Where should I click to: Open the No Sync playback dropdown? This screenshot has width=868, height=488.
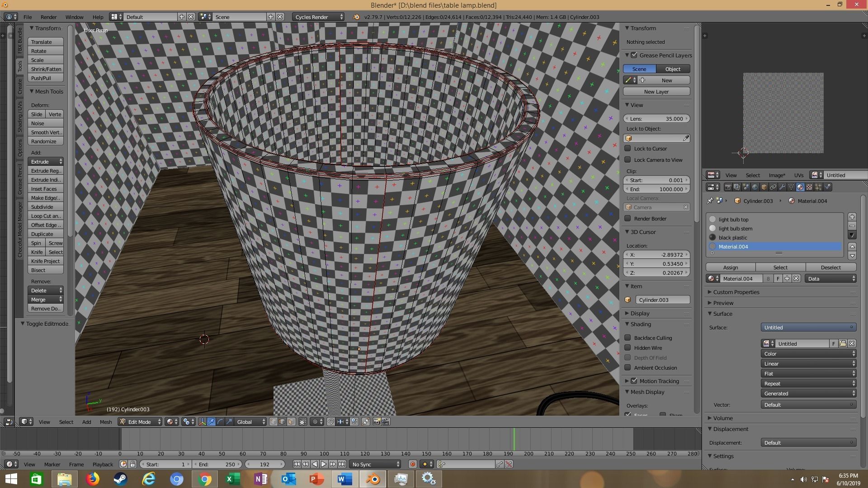[376, 464]
